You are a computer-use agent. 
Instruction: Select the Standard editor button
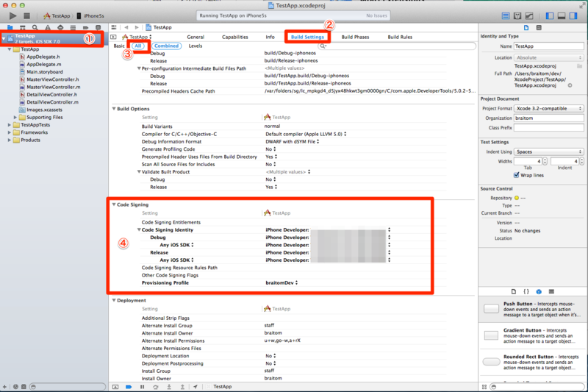506,15
